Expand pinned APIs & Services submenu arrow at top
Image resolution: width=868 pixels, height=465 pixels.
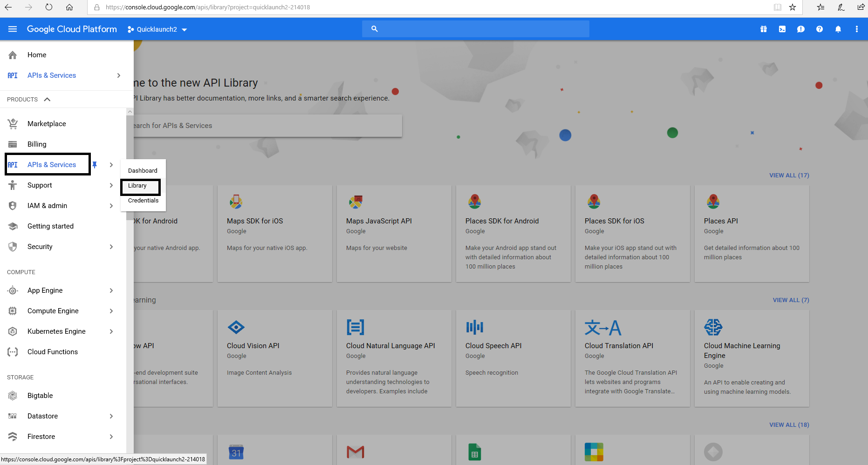[119, 75]
